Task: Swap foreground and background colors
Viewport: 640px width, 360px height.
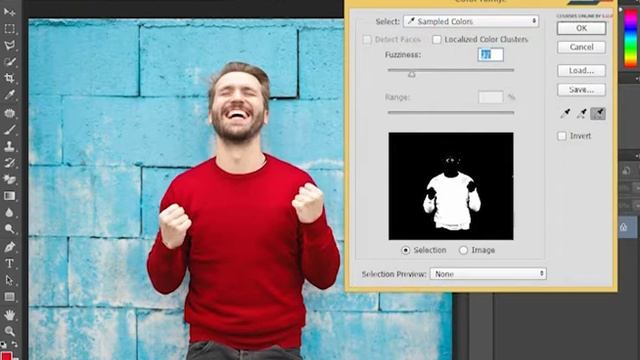Action: (15, 344)
